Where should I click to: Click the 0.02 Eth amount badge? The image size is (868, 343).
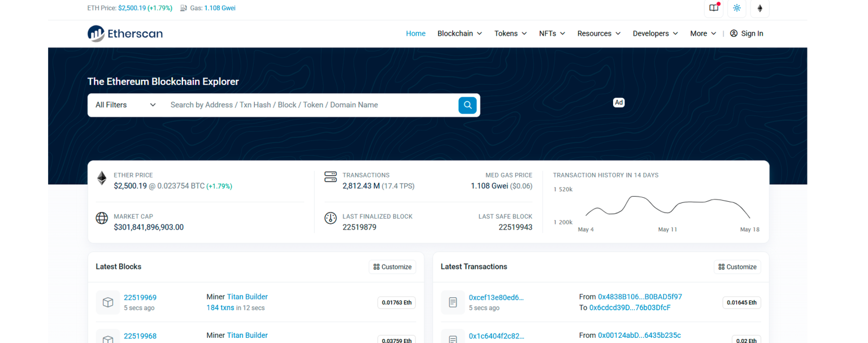(747, 340)
